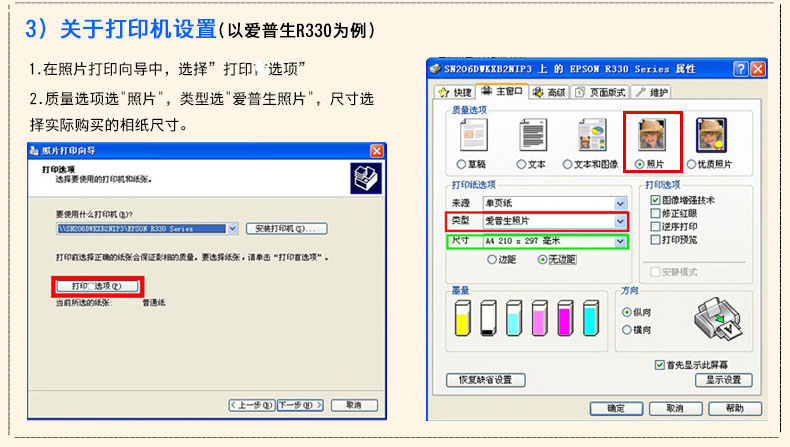Click the 照片打印向导 title bar icon
The image size is (790, 447).
click(34, 151)
